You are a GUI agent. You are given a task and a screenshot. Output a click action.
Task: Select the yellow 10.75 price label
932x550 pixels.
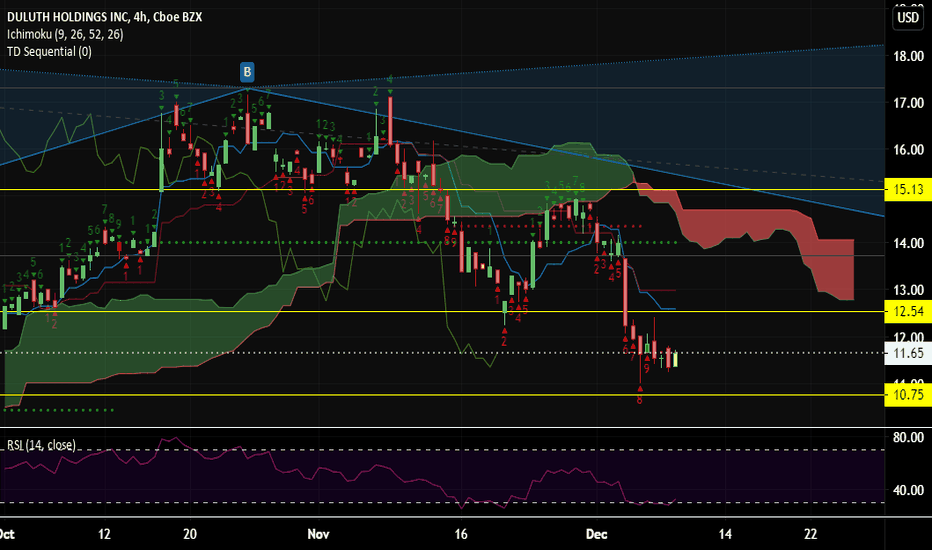click(x=907, y=395)
